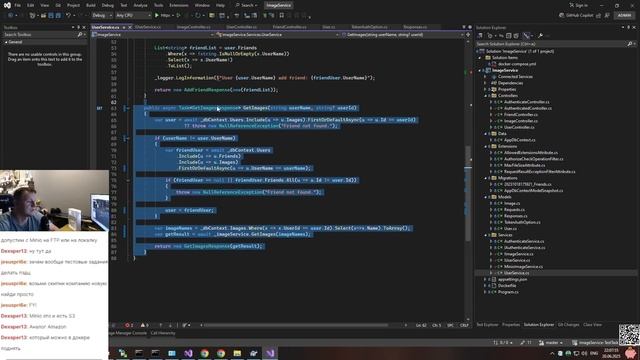Collapse the Models folder in Solution Explorer

point(486,197)
